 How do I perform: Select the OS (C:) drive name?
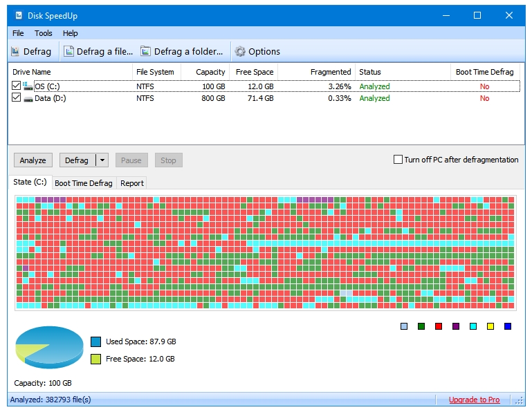pos(47,86)
